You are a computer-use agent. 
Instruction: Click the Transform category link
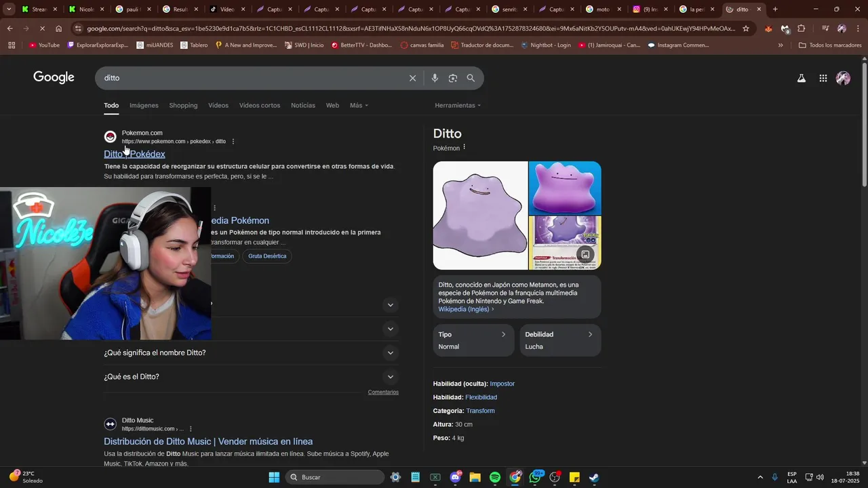coord(481,411)
